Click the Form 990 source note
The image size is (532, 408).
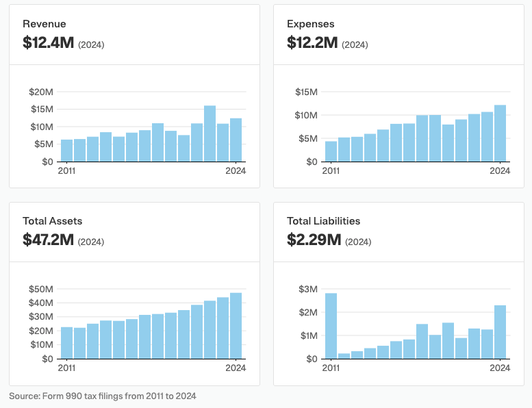point(103,396)
